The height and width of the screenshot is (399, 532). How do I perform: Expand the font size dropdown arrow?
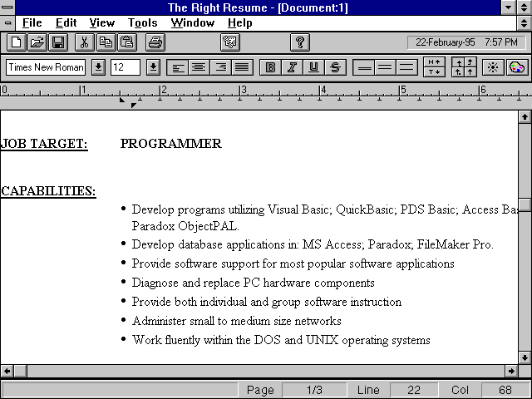click(x=153, y=67)
